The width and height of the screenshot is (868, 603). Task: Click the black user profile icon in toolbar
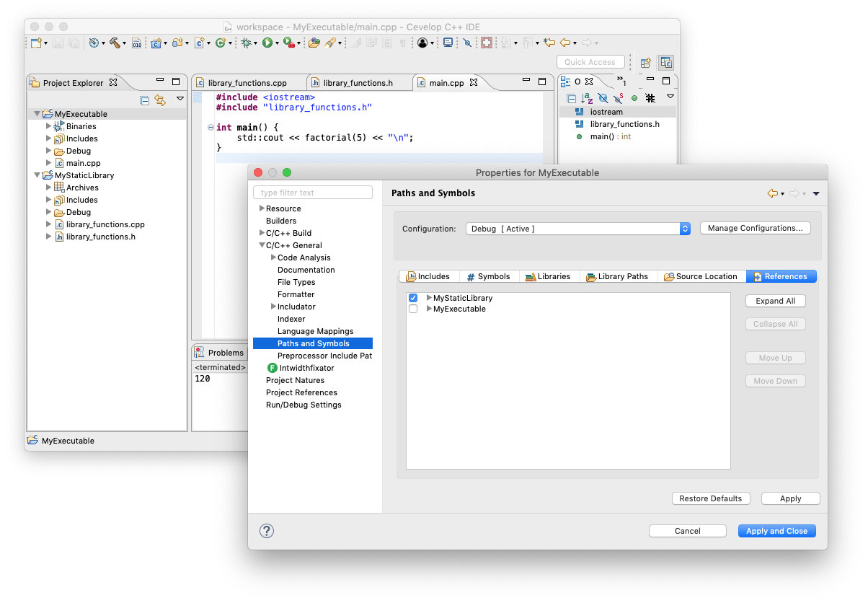pos(422,43)
